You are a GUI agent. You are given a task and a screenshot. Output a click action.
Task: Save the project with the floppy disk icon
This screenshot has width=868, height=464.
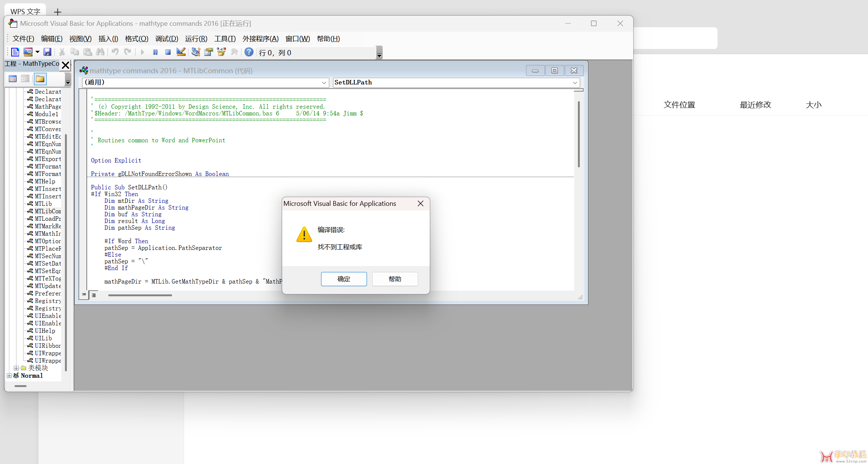(x=47, y=52)
